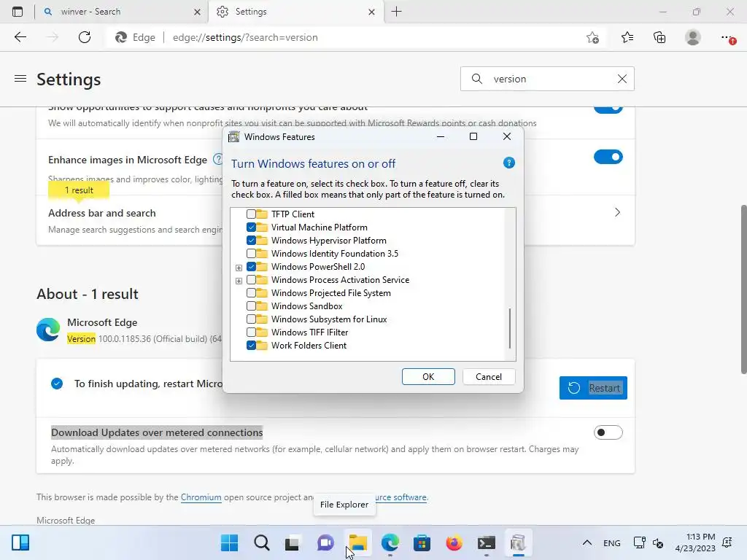Check Windows Identity Foundation 3.5
This screenshot has width=747, height=560.
coord(251,253)
